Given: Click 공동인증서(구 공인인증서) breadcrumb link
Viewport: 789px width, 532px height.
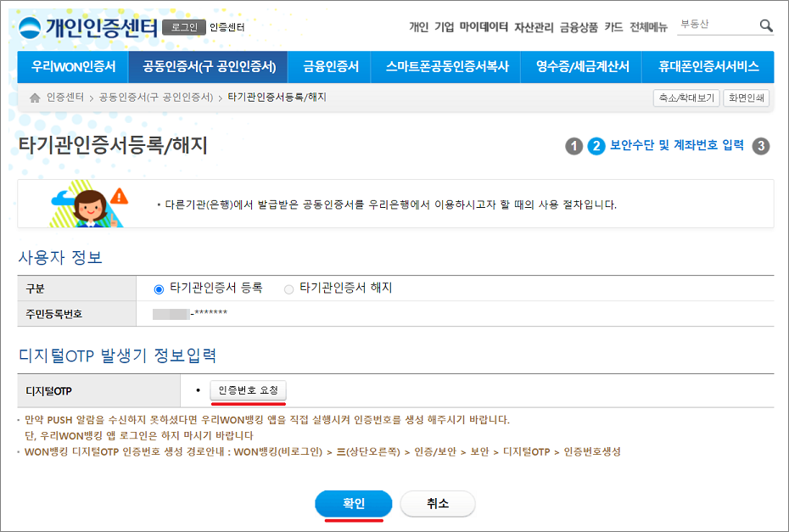Looking at the screenshot, I should pos(156,97).
